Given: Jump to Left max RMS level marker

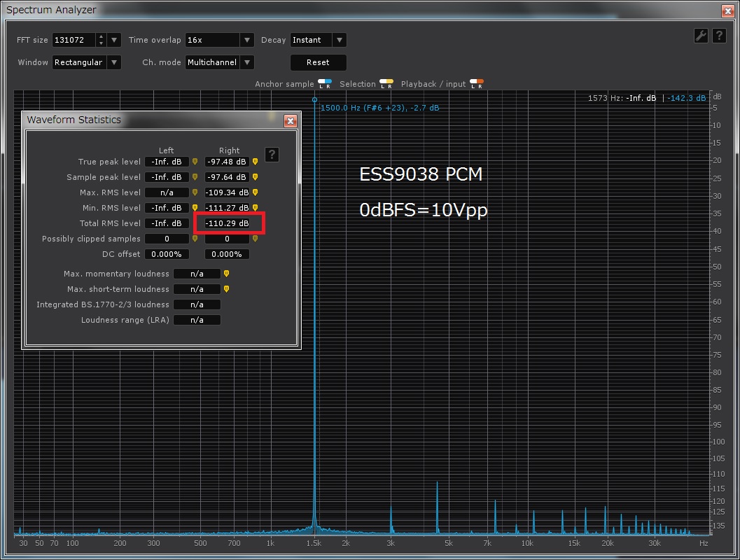Looking at the screenshot, I should point(195,192).
